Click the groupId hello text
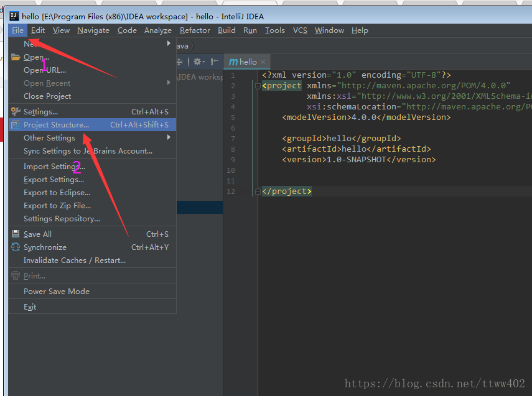This screenshot has width=532, height=396. pos(339,139)
